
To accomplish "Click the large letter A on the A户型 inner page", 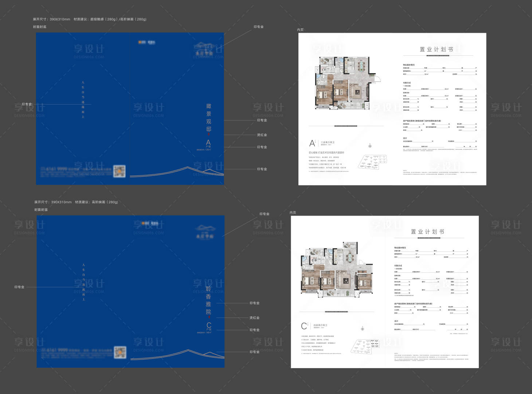I will click(312, 143).
